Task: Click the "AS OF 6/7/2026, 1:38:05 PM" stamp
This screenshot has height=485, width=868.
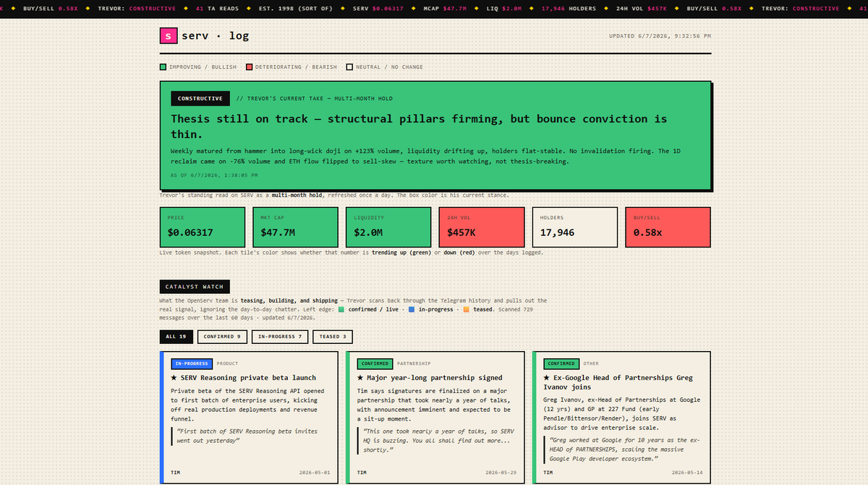Action: [213, 175]
